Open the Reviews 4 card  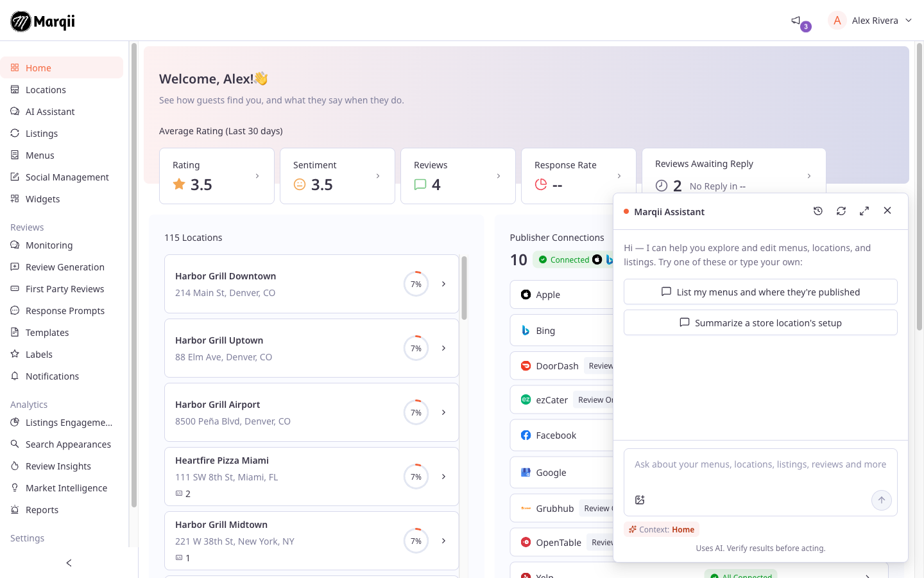[x=458, y=176]
